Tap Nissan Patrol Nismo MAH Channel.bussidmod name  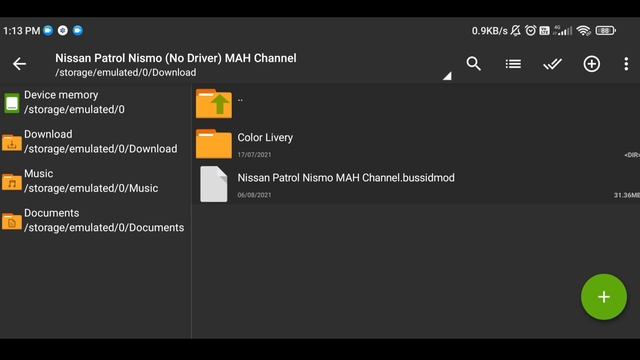click(346, 178)
